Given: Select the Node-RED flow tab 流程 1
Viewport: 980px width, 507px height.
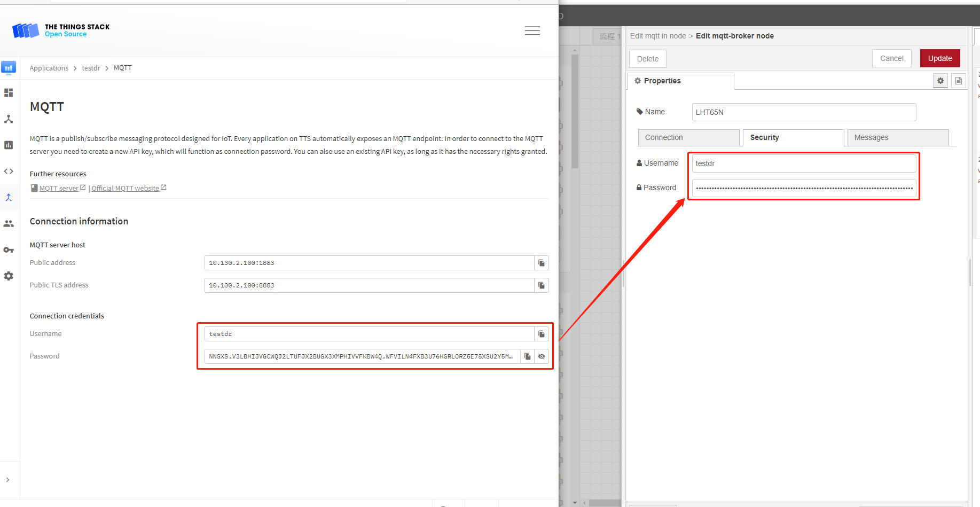Looking at the screenshot, I should [x=607, y=36].
